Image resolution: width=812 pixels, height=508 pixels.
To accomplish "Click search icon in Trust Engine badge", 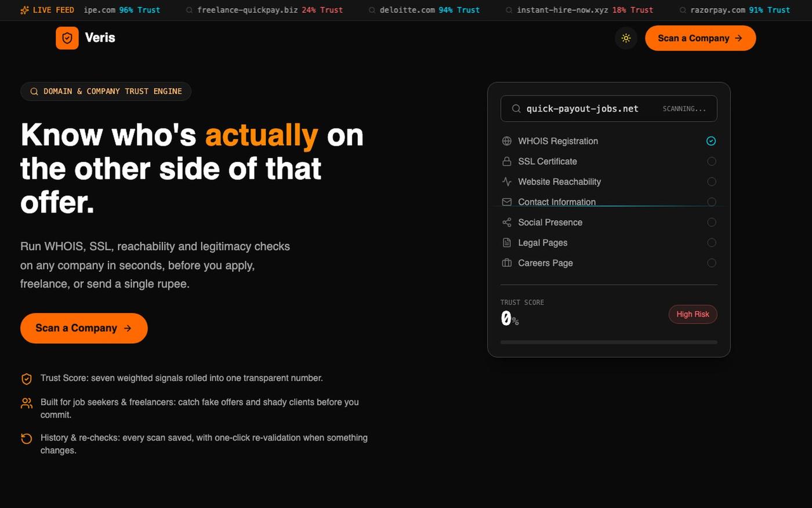I will [34, 91].
